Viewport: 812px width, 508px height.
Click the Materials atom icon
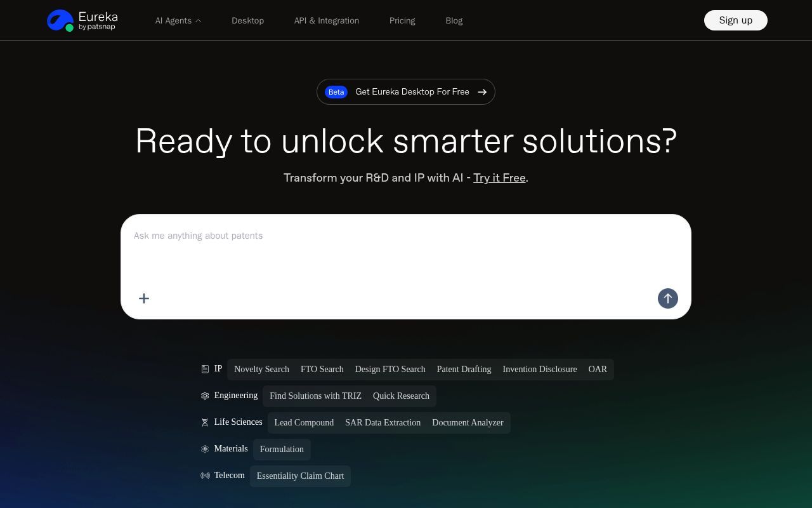pos(205,449)
